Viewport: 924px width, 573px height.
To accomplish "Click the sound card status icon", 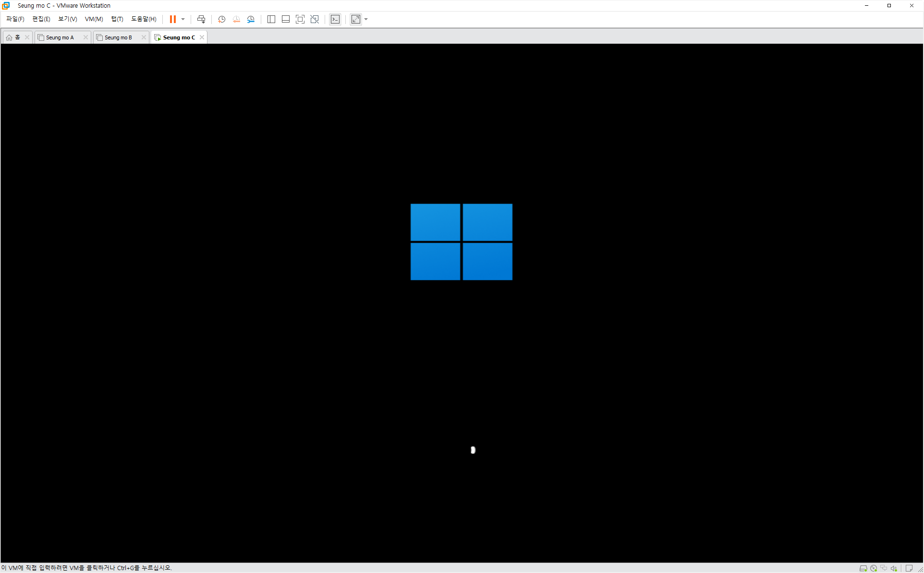I will pos(894,568).
